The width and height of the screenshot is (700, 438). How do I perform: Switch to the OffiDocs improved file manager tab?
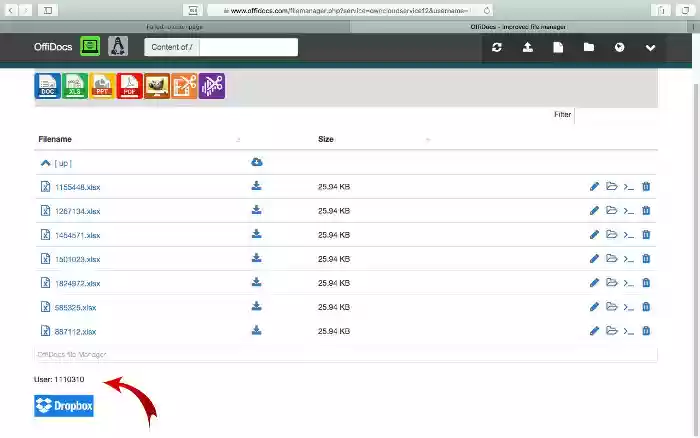click(518, 27)
